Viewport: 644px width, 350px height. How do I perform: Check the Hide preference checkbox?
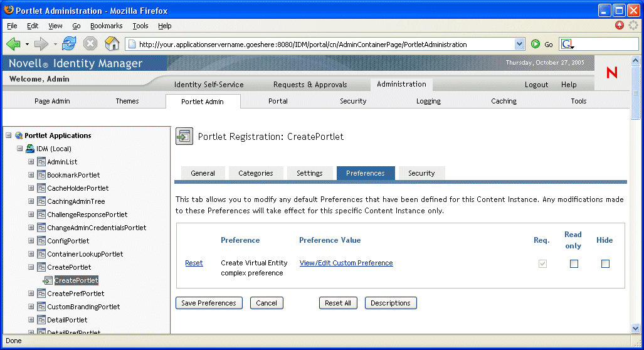click(x=605, y=264)
